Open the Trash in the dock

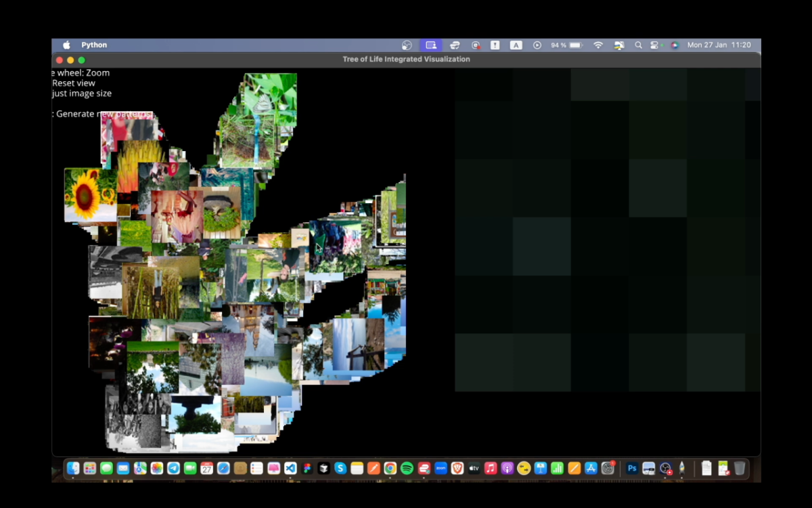click(740, 468)
